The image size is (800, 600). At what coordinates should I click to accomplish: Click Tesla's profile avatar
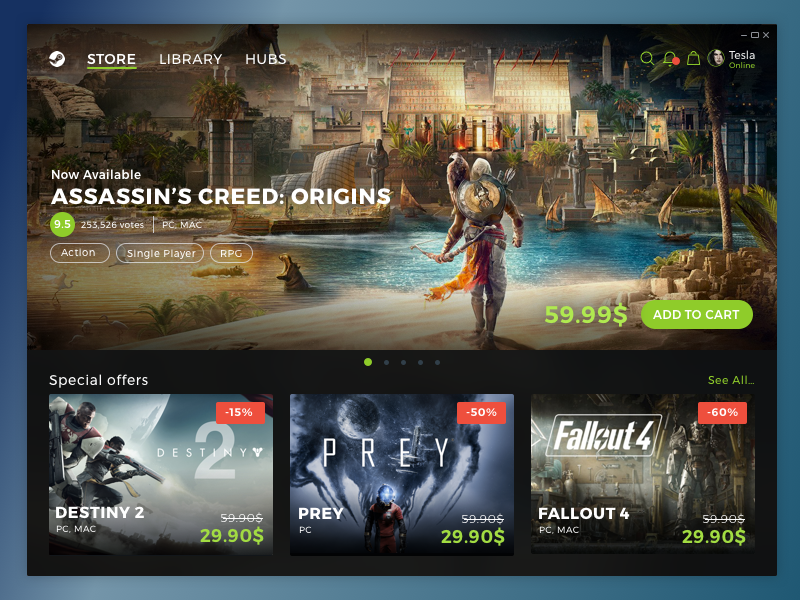[x=716, y=58]
